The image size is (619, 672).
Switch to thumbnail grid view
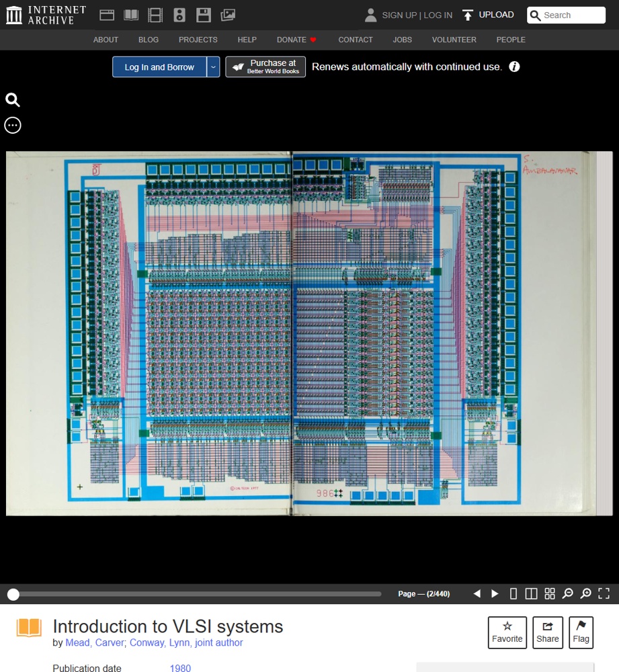550,593
